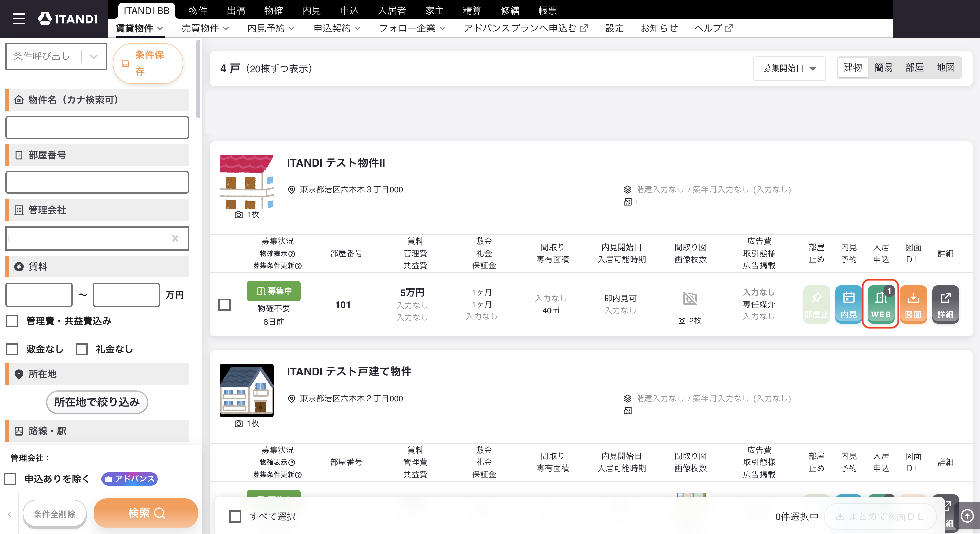This screenshot has width=980, height=534.
Task: Open 条件呼び出し dropdown
Action: pos(56,56)
